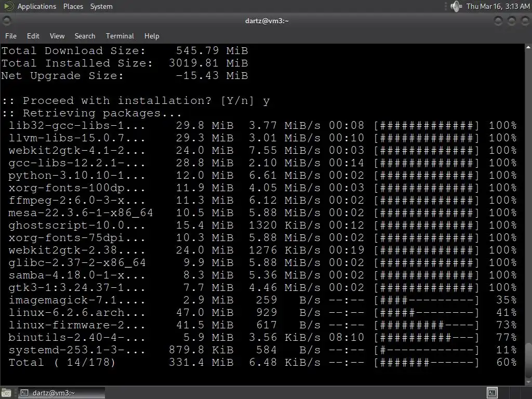Click the ffmpeg-2:6.0-3-x... package name
The height and width of the screenshot is (399, 532).
tap(77, 201)
